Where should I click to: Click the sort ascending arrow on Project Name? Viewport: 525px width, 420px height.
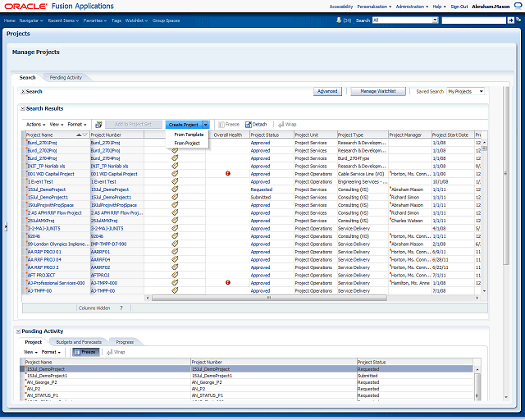click(79, 134)
